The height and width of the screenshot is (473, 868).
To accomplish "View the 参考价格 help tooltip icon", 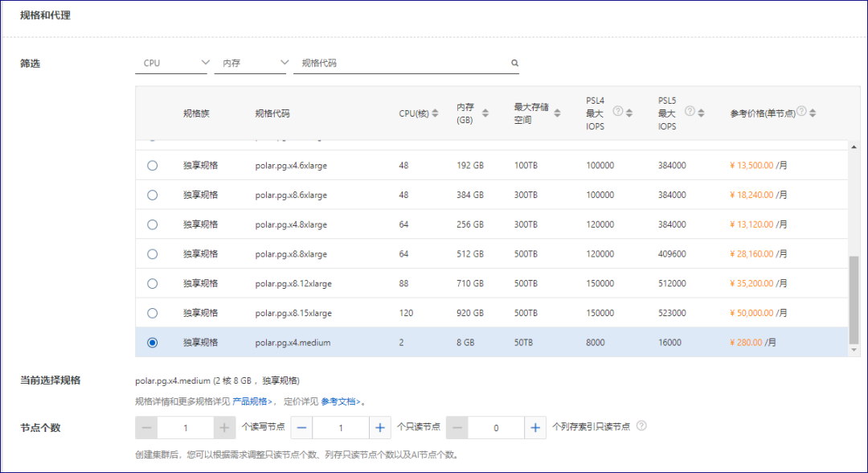I will [x=801, y=109].
